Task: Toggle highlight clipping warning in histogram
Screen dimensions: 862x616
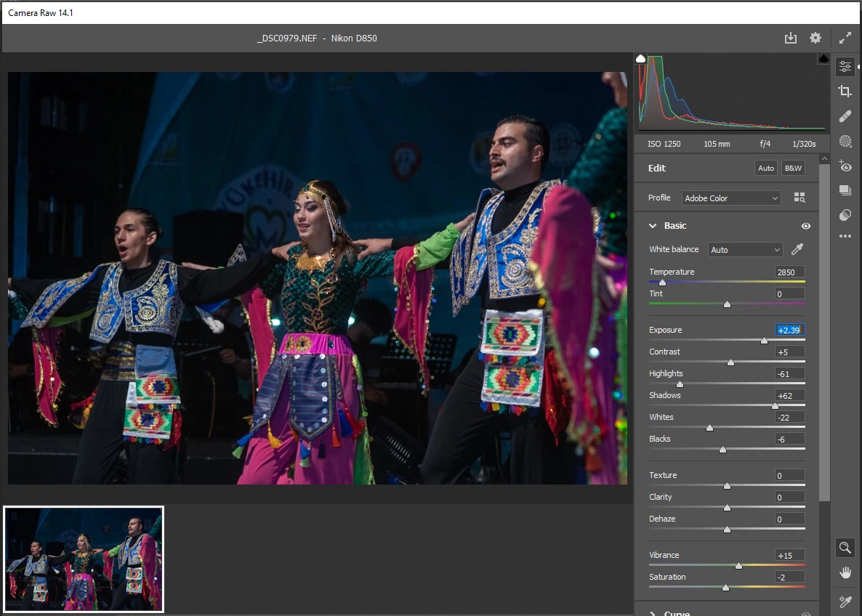Action: pos(823,58)
